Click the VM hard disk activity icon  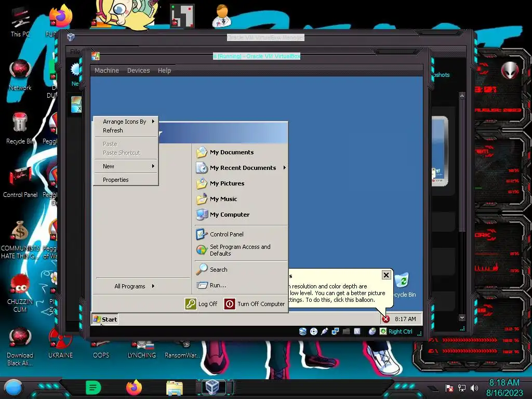tap(303, 331)
